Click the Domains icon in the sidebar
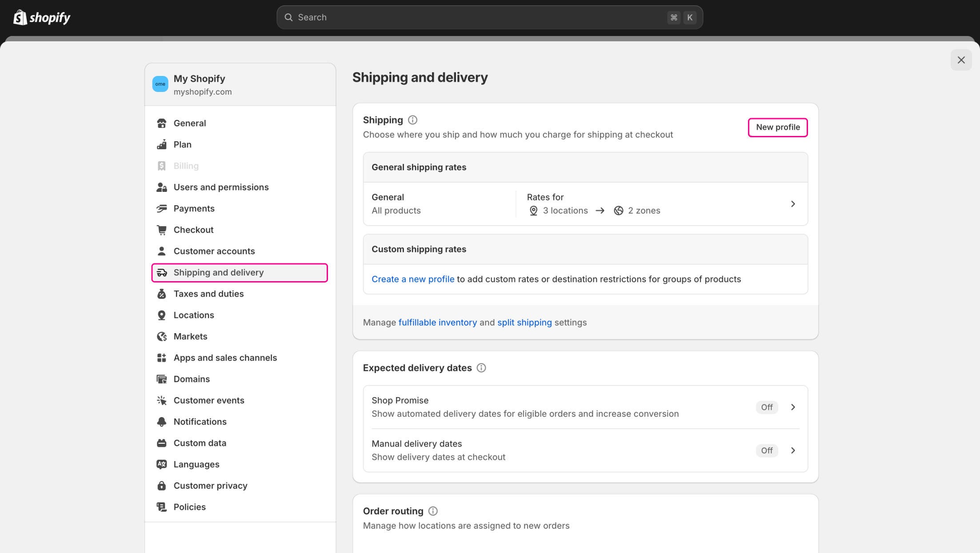The image size is (980, 553). [162, 379]
